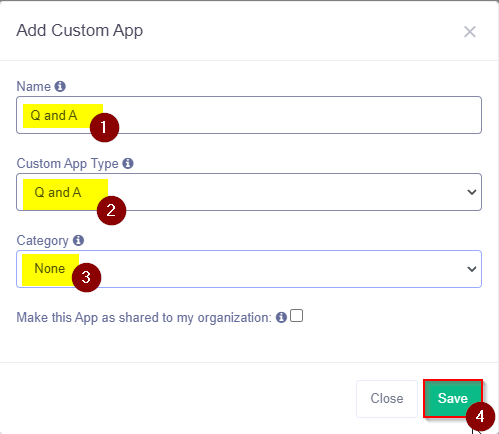499x434 pixels.
Task: Click the numbered marker 1 badge
Action: click(104, 127)
